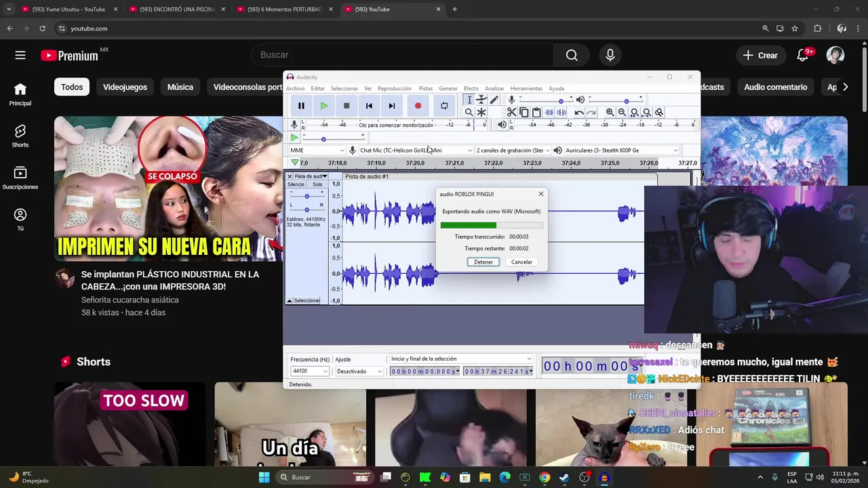Click the Paste clipboard icon

536,113
